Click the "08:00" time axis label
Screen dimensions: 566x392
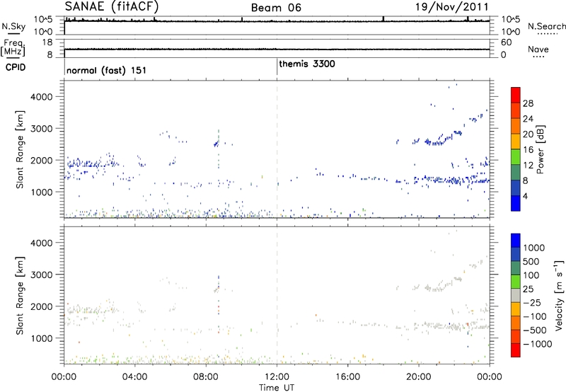coord(206,376)
